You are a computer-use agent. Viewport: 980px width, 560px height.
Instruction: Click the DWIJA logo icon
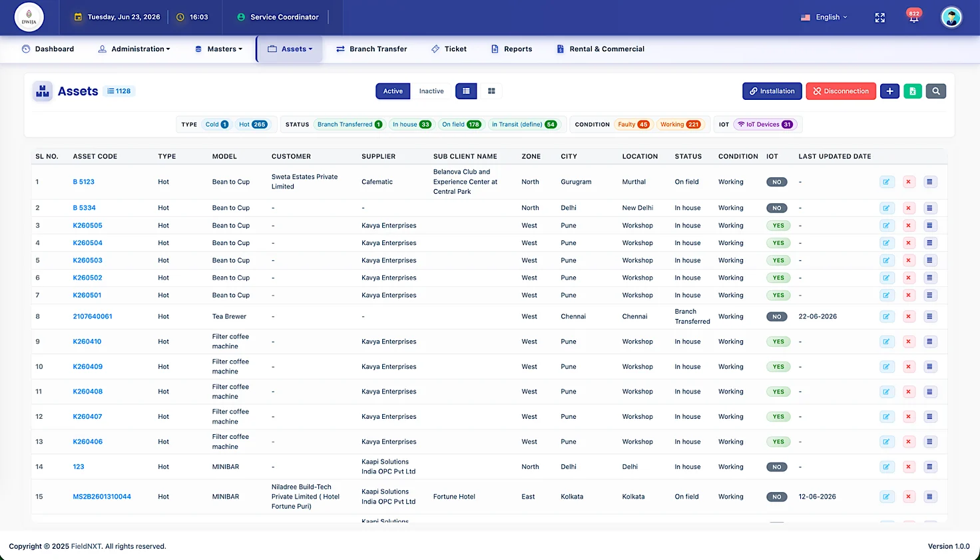coord(29,17)
